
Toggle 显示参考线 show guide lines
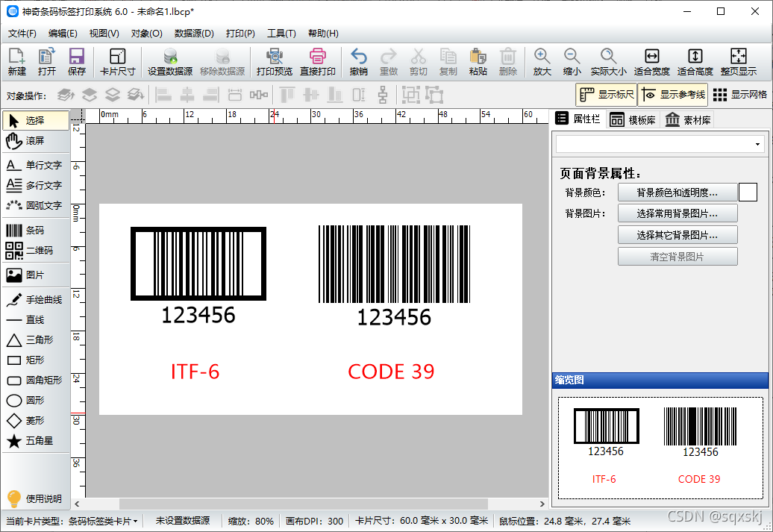(673, 95)
